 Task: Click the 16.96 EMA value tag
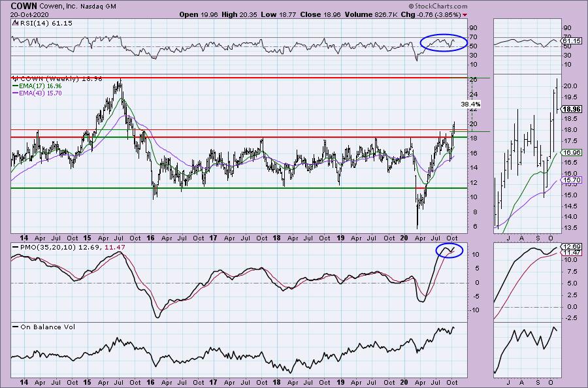pos(572,153)
